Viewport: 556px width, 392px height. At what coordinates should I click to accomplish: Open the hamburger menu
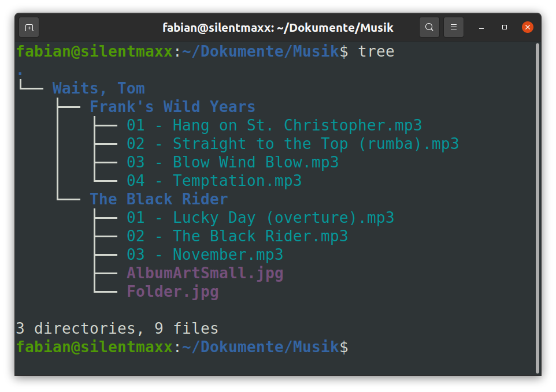[454, 27]
